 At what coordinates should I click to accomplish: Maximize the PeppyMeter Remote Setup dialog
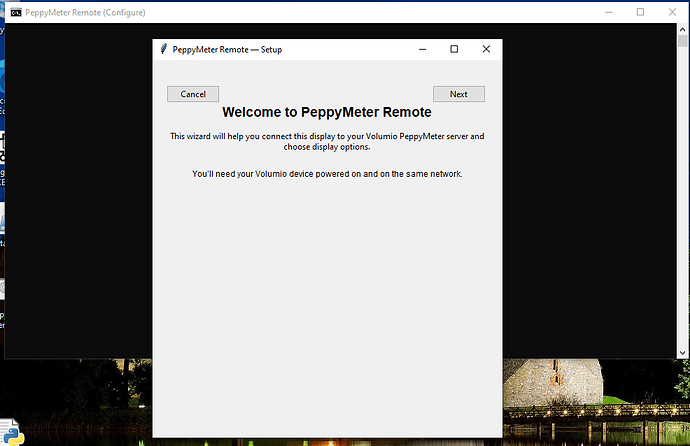[x=454, y=49]
